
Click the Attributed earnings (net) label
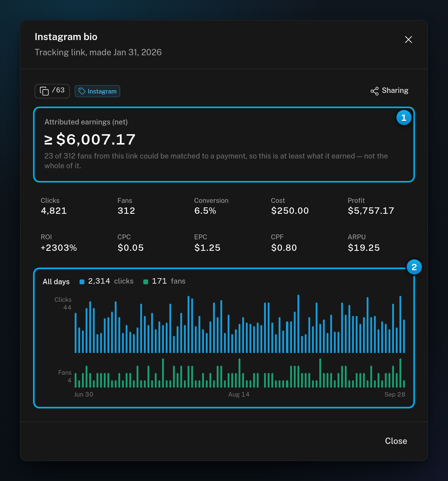point(86,122)
